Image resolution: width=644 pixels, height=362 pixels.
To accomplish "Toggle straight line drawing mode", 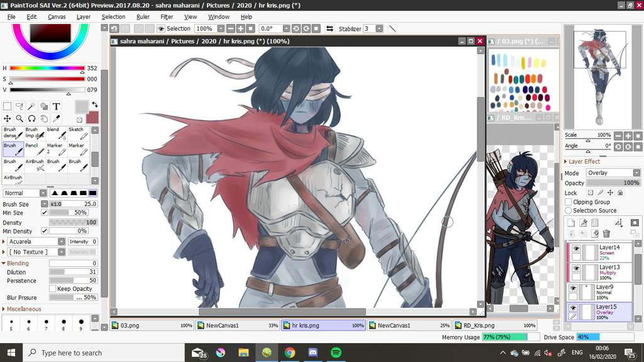I will (x=392, y=28).
